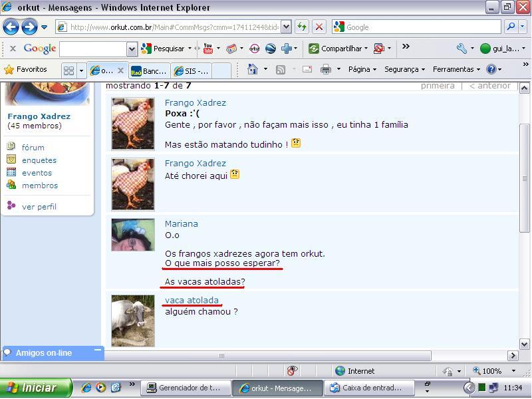
Task: Close the Google Toolbar with its X
Action: pos(13,49)
